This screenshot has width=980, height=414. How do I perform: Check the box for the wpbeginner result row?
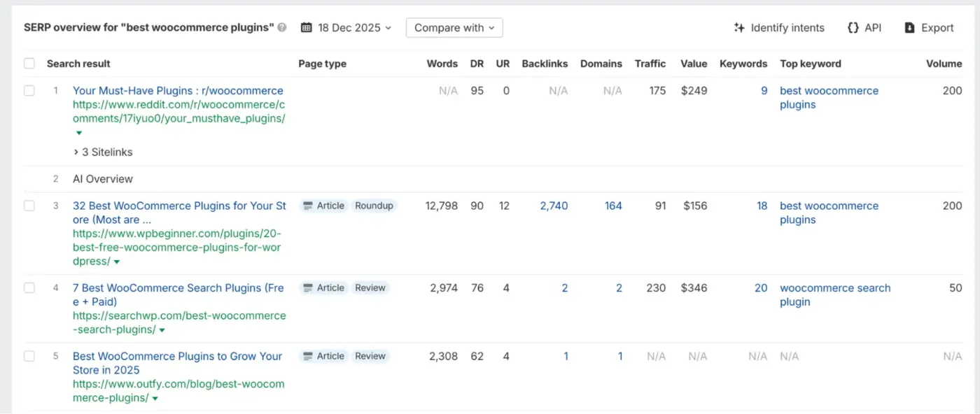(29, 206)
